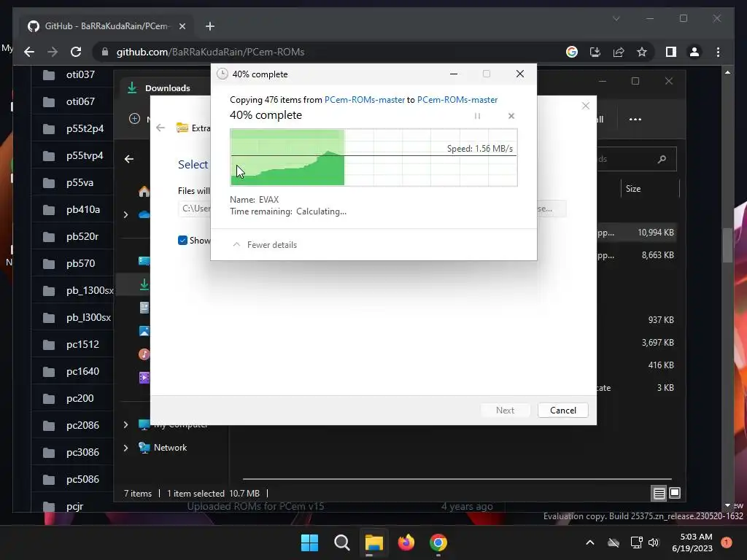The width and height of the screenshot is (747, 560).
Task: Open oti037 folder on GitHub
Action: 80,75
